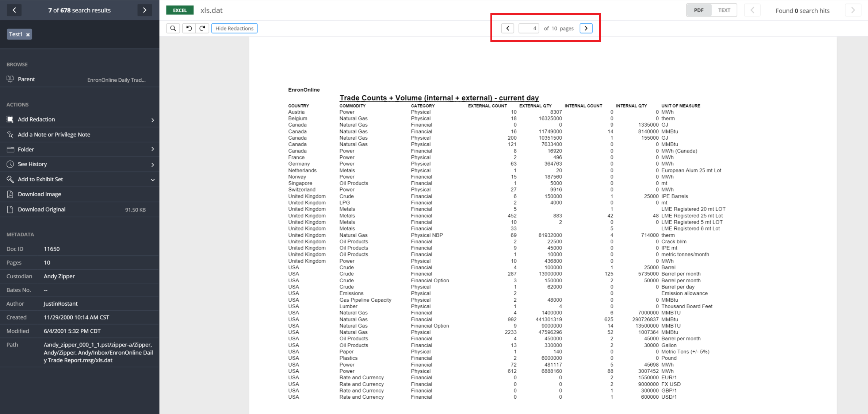Open the zoom magnifier tool
Screen dimensions: 868x414
[173, 28]
